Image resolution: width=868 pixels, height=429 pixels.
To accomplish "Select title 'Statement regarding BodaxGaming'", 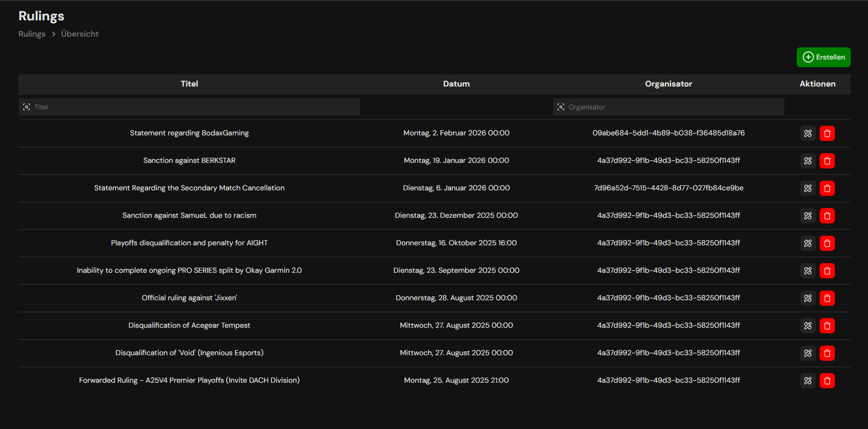I will click(x=189, y=133).
